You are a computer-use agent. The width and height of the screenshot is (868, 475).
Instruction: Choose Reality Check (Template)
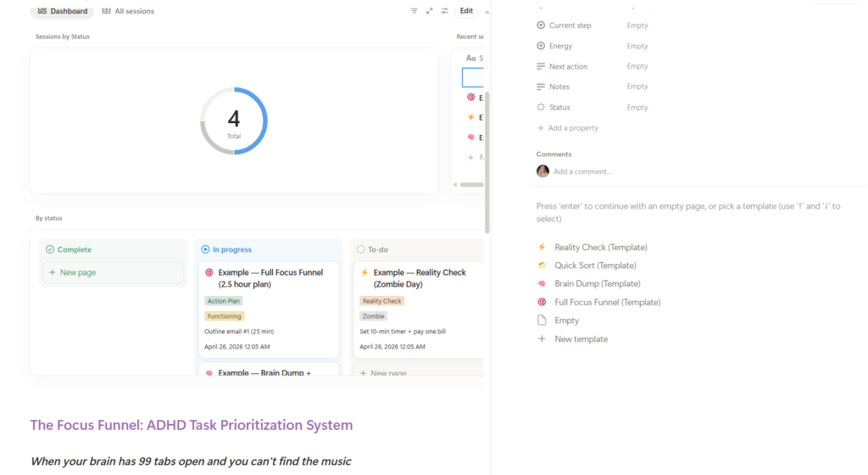coord(600,248)
